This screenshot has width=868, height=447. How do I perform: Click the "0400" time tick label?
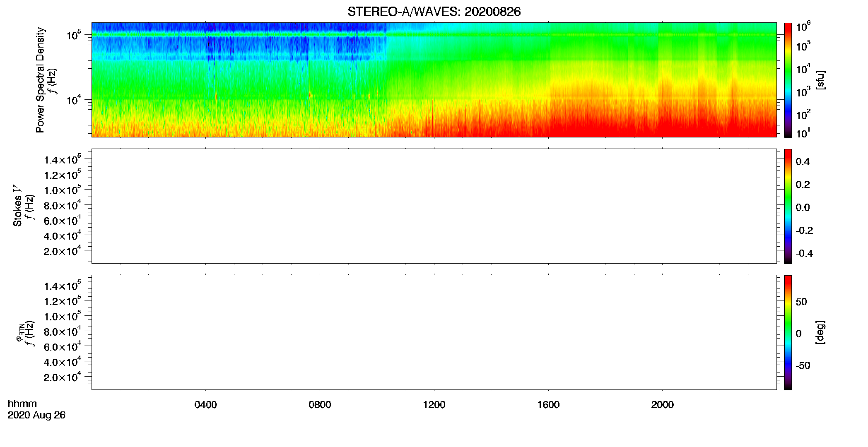coord(205,405)
